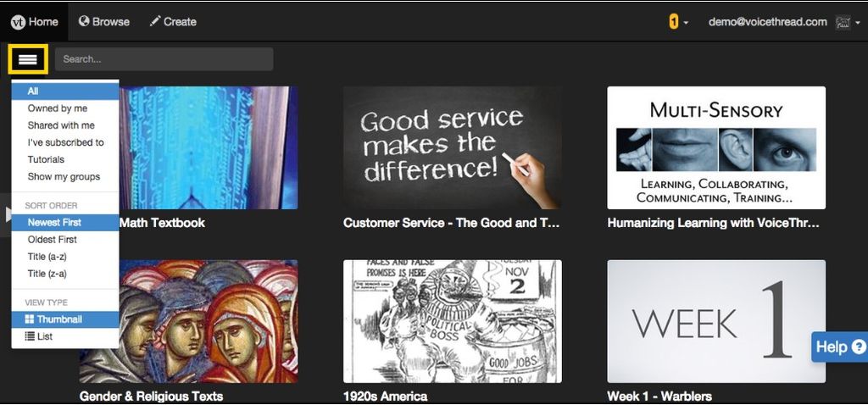
Task: Open the account dropdown arrow
Action: tap(858, 23)
